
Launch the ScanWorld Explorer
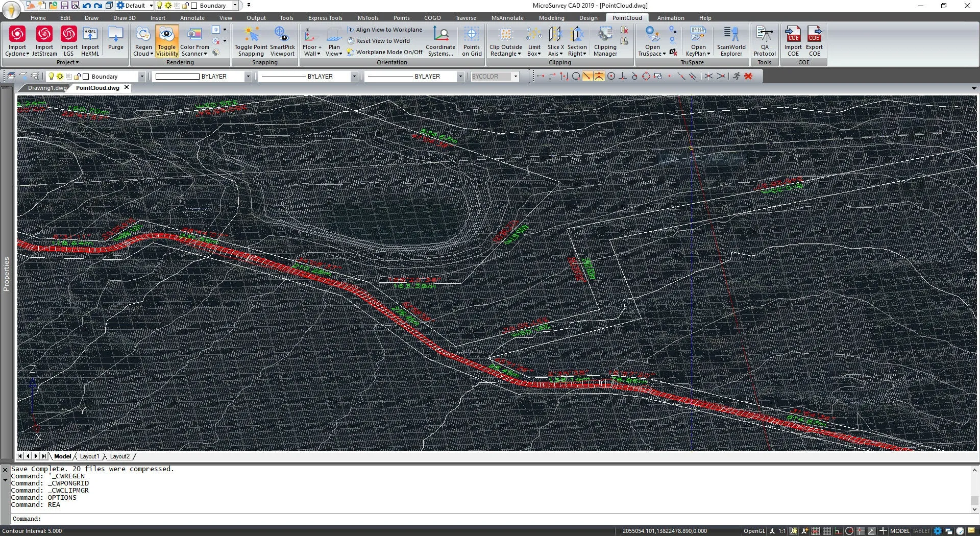pyautogui.click(x=731, y=41)
